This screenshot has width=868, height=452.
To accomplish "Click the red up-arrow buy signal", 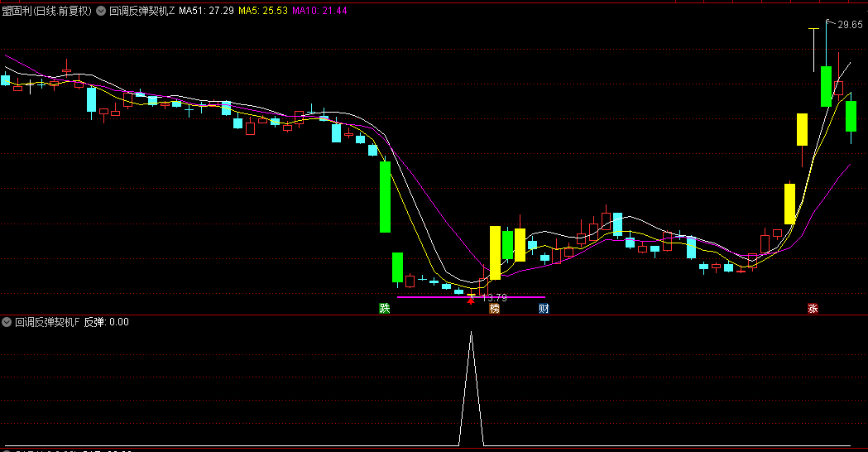I will (471, 301).
